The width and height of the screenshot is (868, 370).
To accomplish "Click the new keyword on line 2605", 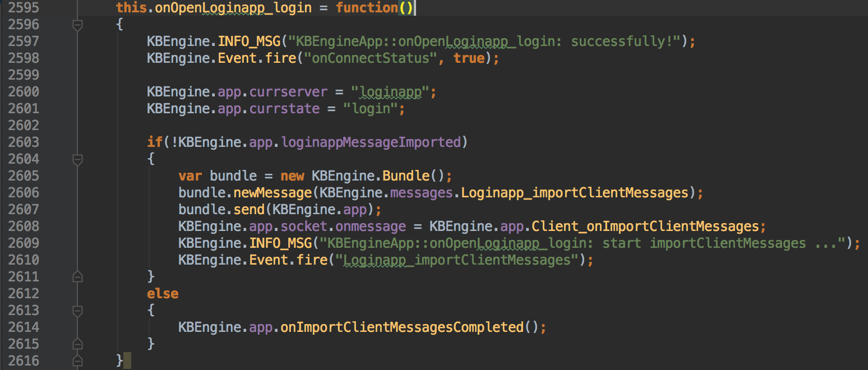I will [292, 175].
